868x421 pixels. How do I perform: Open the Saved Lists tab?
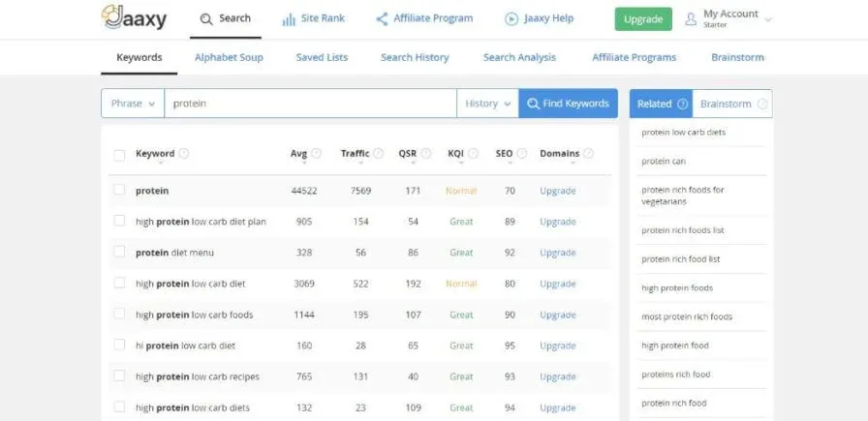click(322, 57)
